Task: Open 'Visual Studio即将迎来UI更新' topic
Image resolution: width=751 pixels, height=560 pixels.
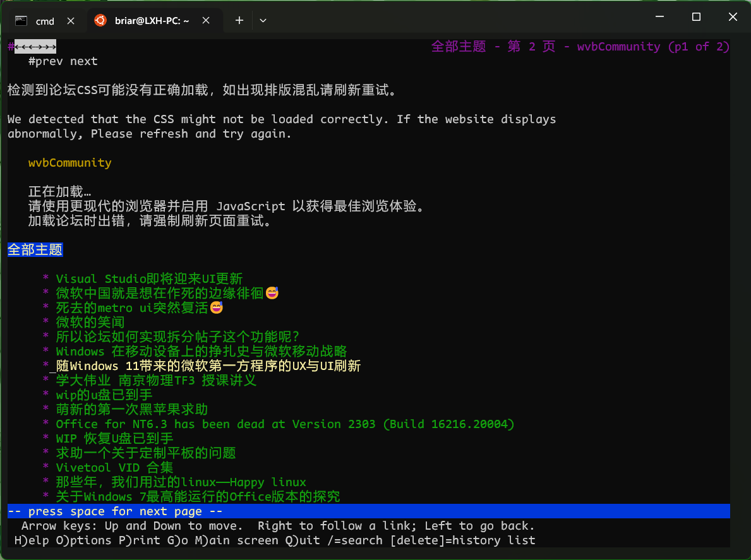Action: click(x=149, y=279)
